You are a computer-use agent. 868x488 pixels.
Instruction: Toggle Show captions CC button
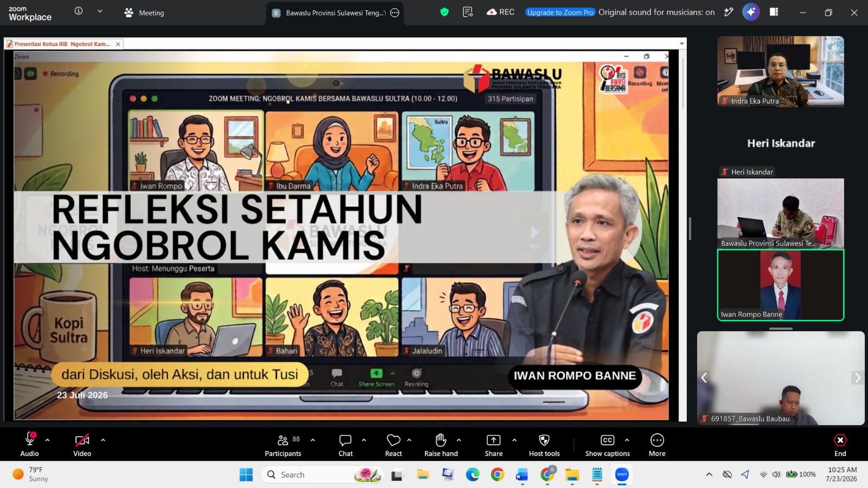tap(608, 445)
